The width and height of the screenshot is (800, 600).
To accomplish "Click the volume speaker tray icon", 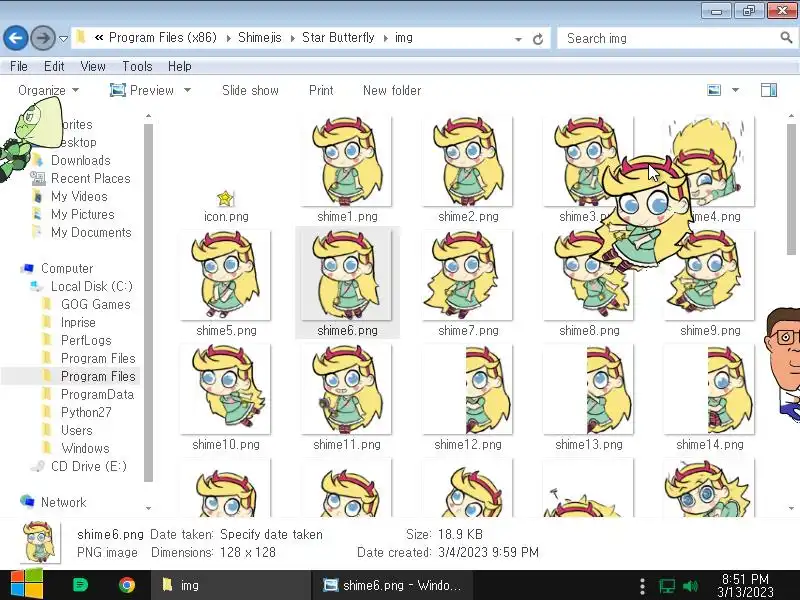I will (x=690, y=586).
